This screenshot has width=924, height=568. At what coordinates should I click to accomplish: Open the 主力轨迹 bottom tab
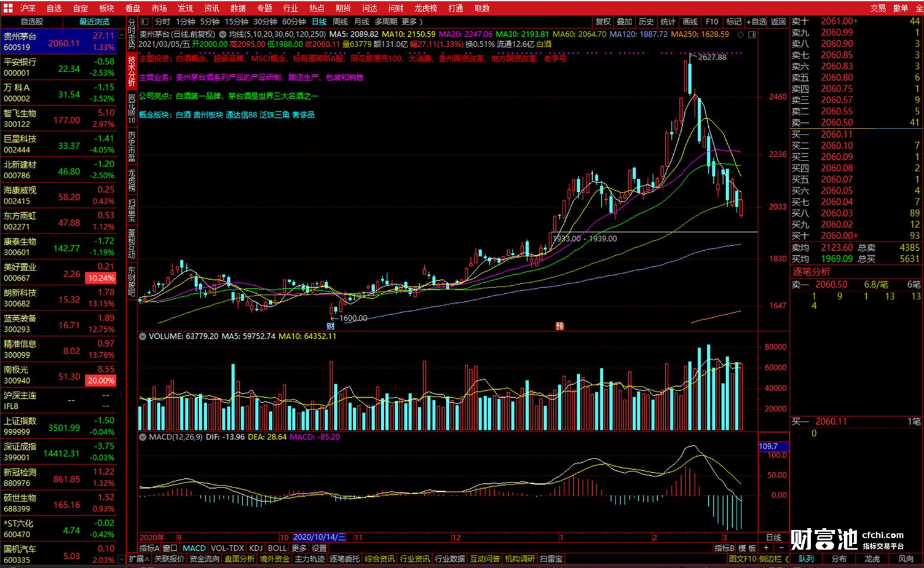point(309,559)
